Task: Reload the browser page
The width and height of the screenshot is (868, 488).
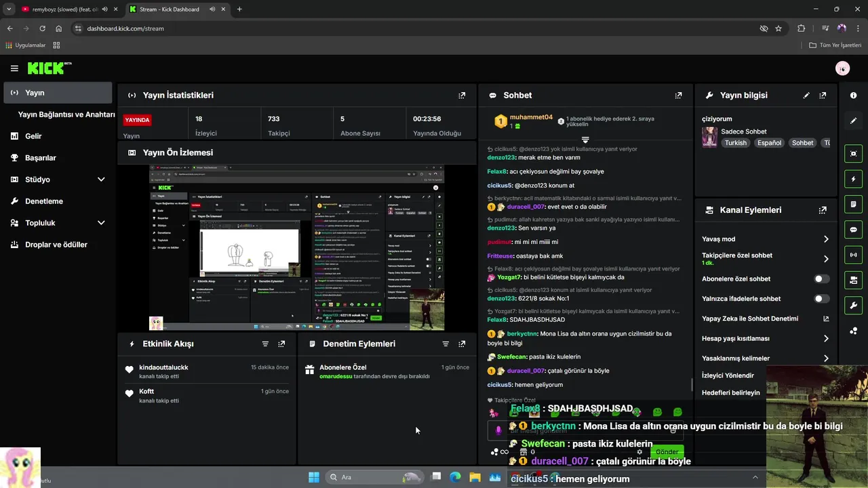Action: (x=42, y=28)
